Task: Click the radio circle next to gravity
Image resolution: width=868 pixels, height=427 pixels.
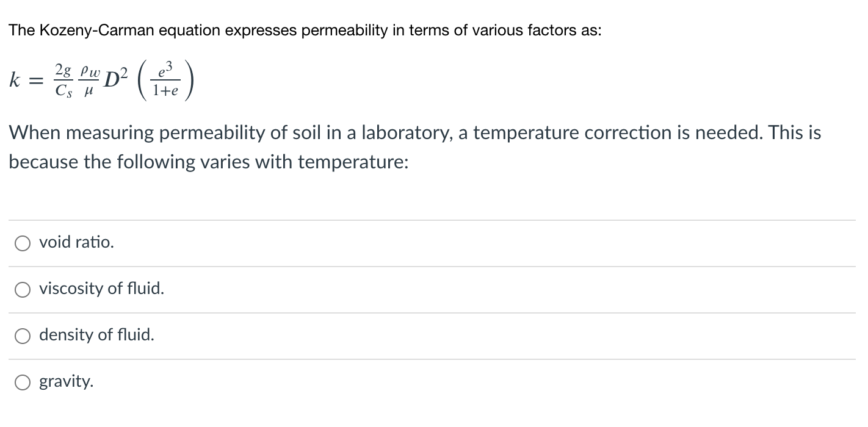Action: (x=22, y=382)
